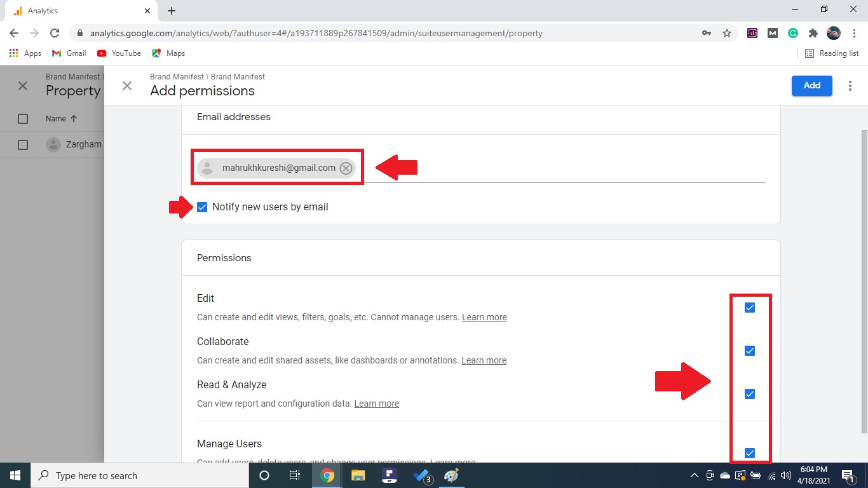View site information via the lock icon
Viewport: 868px width, 488px height.
[x=80, y=33]
